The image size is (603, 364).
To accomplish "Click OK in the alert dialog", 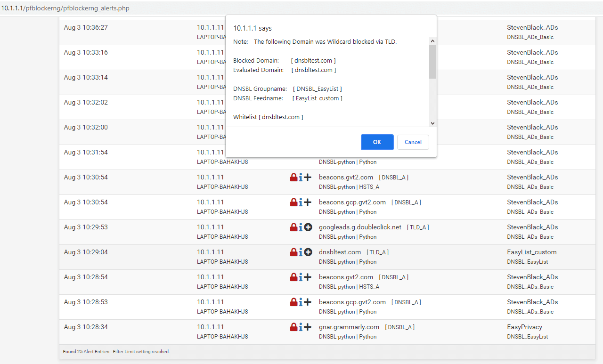I will coord(377,142).
